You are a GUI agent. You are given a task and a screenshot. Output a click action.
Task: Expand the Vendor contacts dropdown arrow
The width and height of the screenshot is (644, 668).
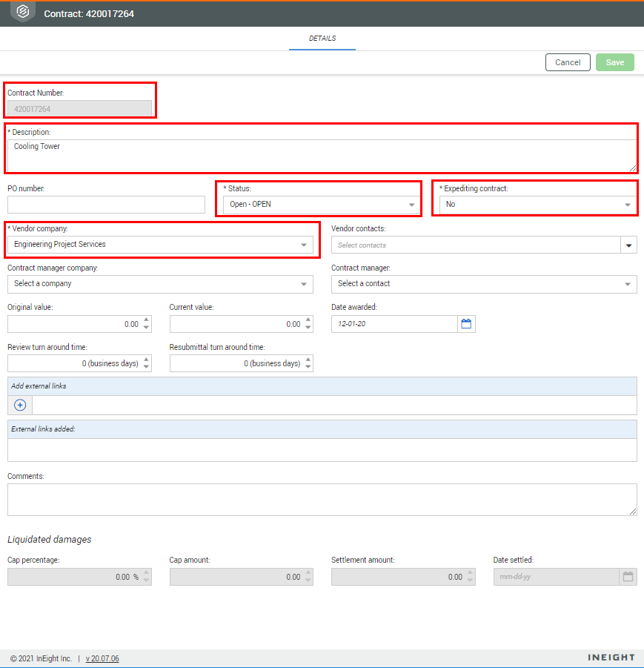point(628,245)
